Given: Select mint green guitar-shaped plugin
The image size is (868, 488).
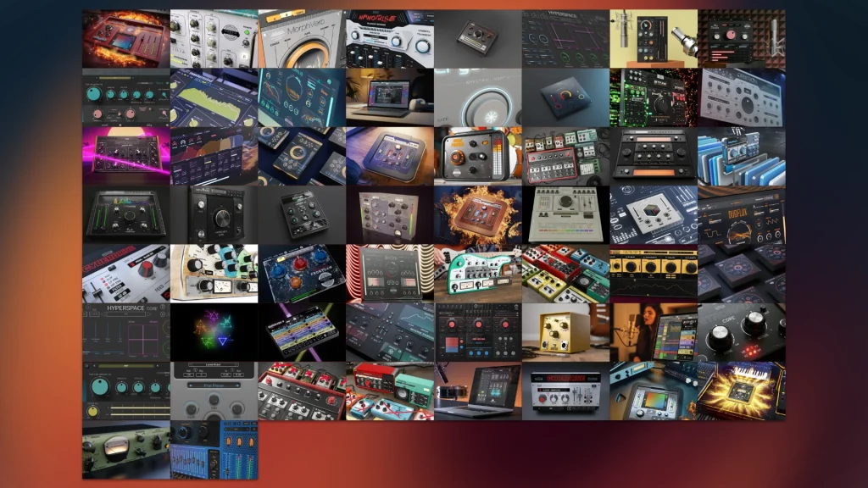Looking at the screenshot, I should (x=478, y=274).
